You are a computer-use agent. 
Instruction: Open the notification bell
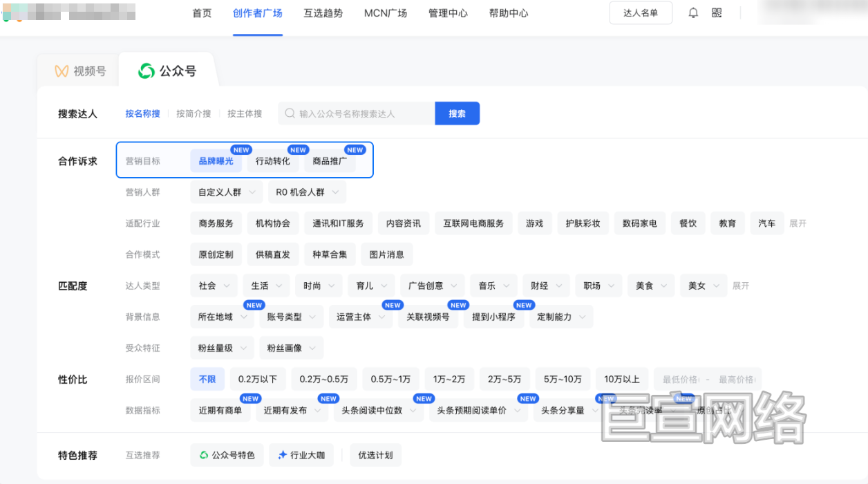tap(693, 13)
